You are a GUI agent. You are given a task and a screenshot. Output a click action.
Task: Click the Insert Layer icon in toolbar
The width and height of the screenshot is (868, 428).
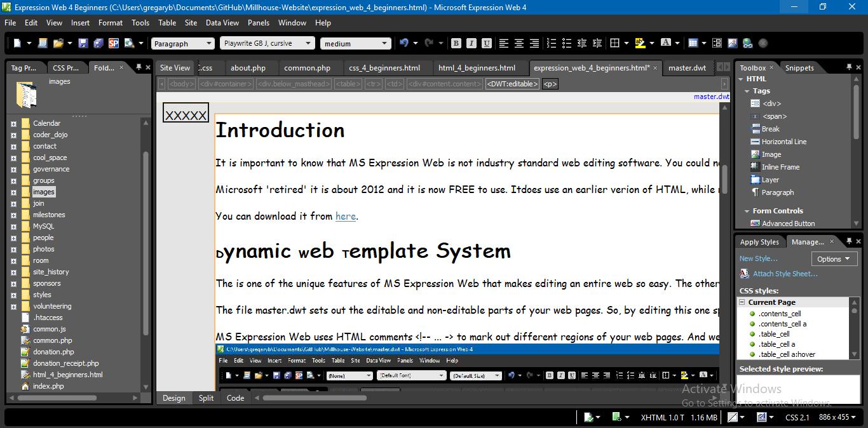click(x=717, y=43)
